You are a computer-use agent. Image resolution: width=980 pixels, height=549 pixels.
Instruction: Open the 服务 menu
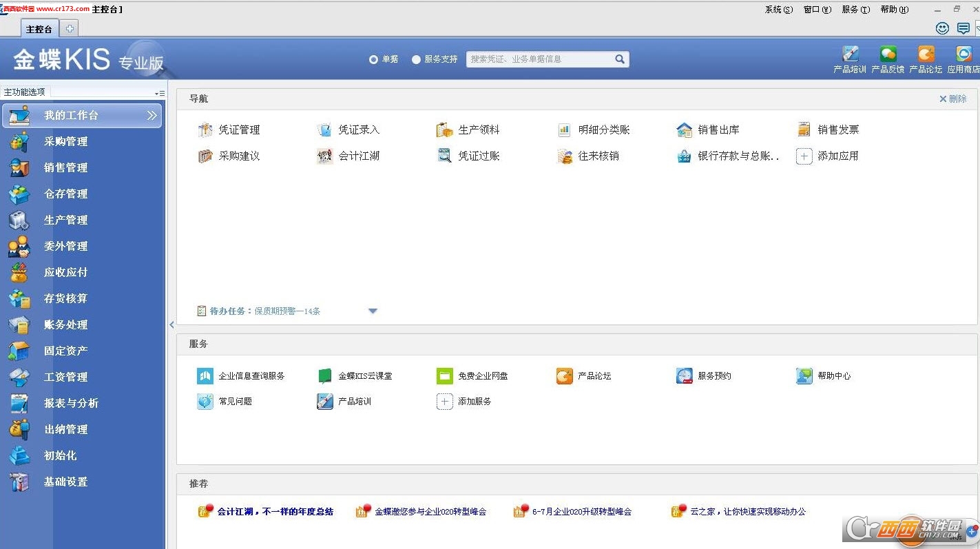[x=855, y=10]
